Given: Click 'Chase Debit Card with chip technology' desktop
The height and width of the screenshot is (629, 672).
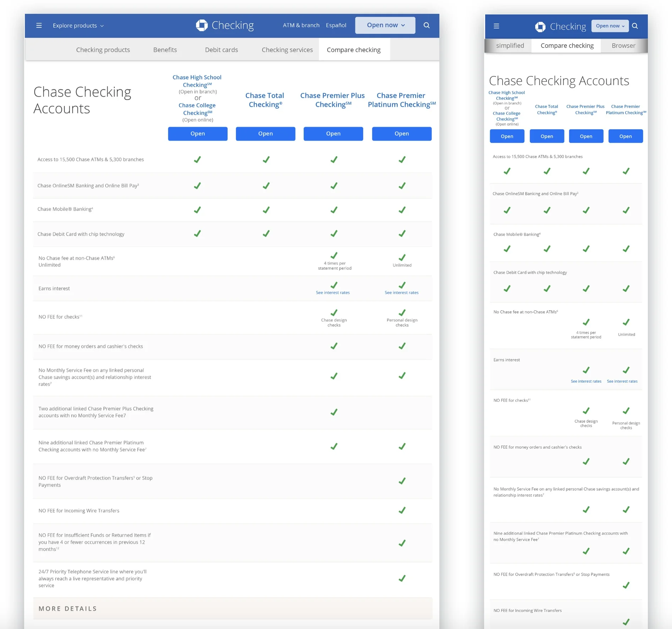Looking at the screenshot, I should 81,234.
